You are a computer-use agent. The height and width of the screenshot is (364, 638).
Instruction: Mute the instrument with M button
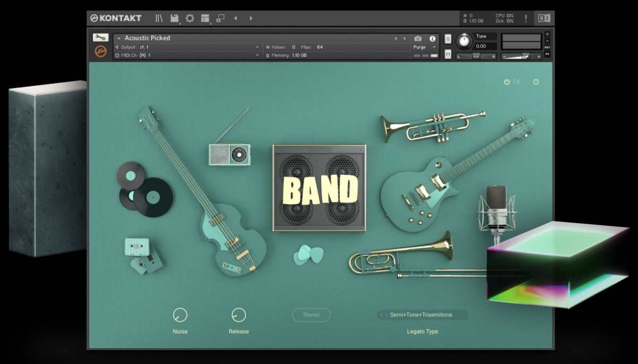(x=448, y=54)
